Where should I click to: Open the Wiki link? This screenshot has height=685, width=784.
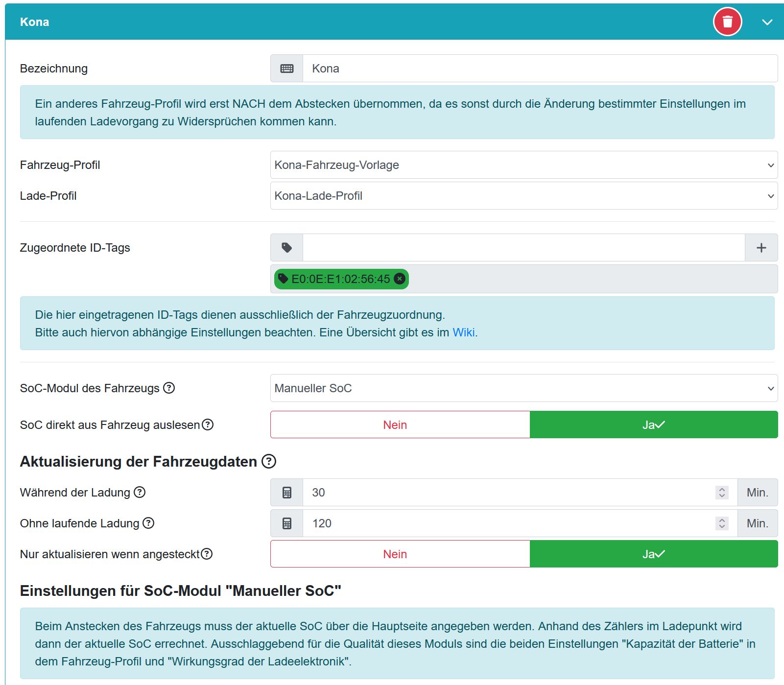[463, 332]
